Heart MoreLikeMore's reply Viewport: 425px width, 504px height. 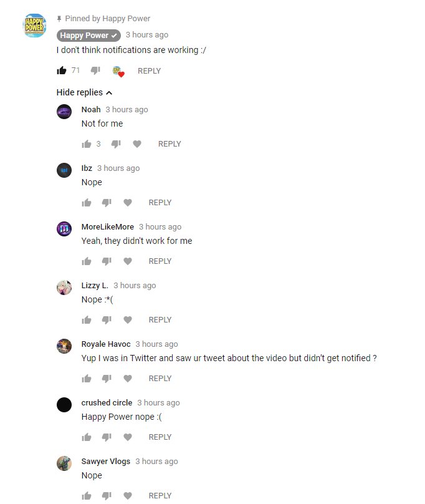pos(128,261)
